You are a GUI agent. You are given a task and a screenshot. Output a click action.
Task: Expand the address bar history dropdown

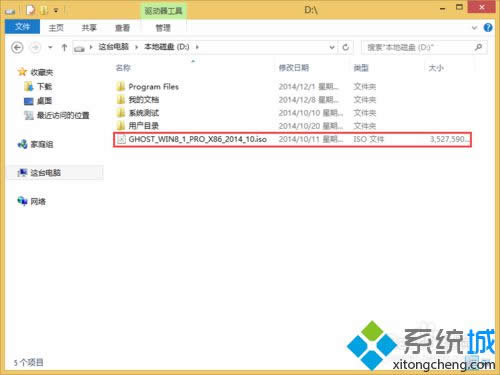pyautogui.click(x=332, y=47)
